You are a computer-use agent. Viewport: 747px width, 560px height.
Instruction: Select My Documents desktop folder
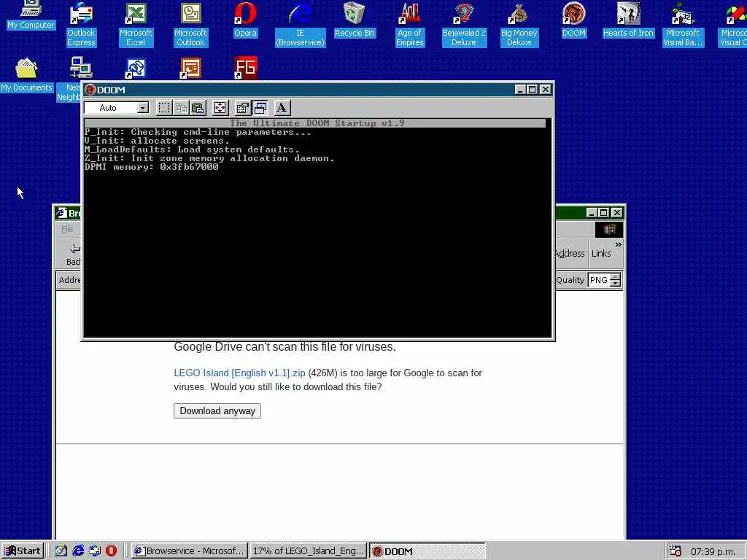pos(26,75)
